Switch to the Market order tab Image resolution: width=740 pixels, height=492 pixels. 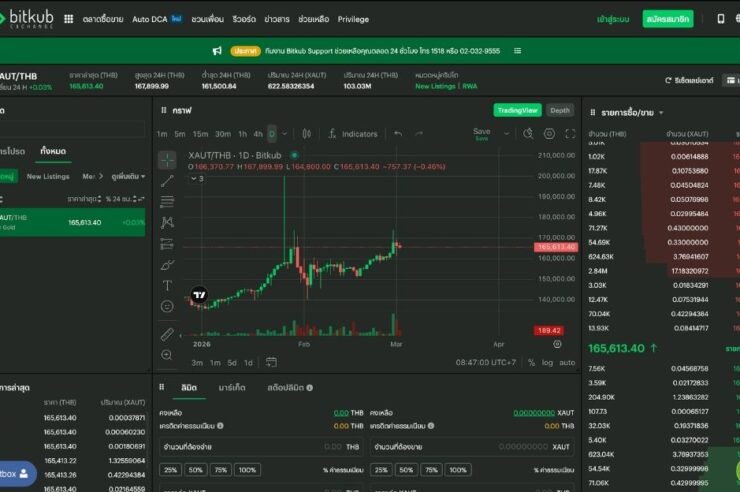click(x=232, y=388)
